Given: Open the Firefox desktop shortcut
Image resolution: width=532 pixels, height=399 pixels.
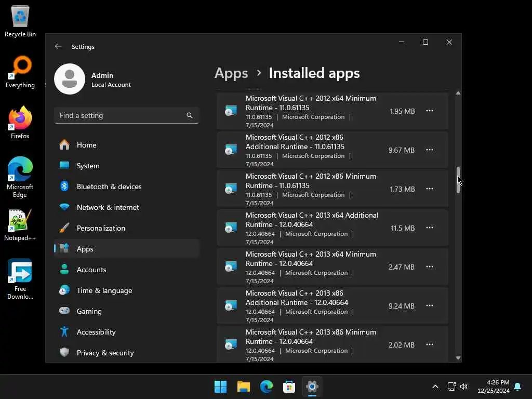Looking at the screenshot, I should click(x=20, y=123).
